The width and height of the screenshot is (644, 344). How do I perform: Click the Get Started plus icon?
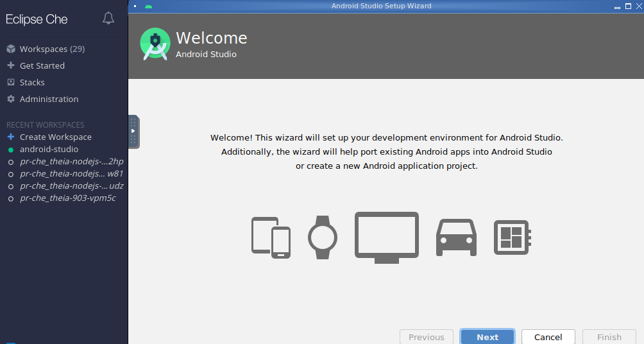[x=11, y=65]
